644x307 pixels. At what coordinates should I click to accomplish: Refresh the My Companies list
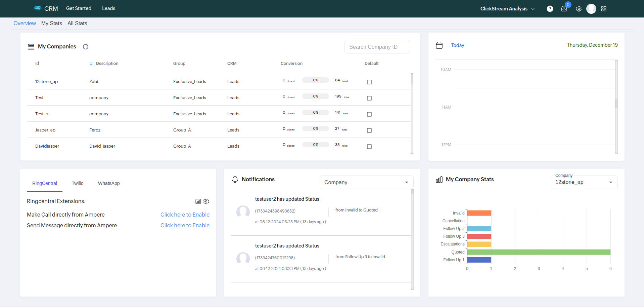(x=86, y=47)
